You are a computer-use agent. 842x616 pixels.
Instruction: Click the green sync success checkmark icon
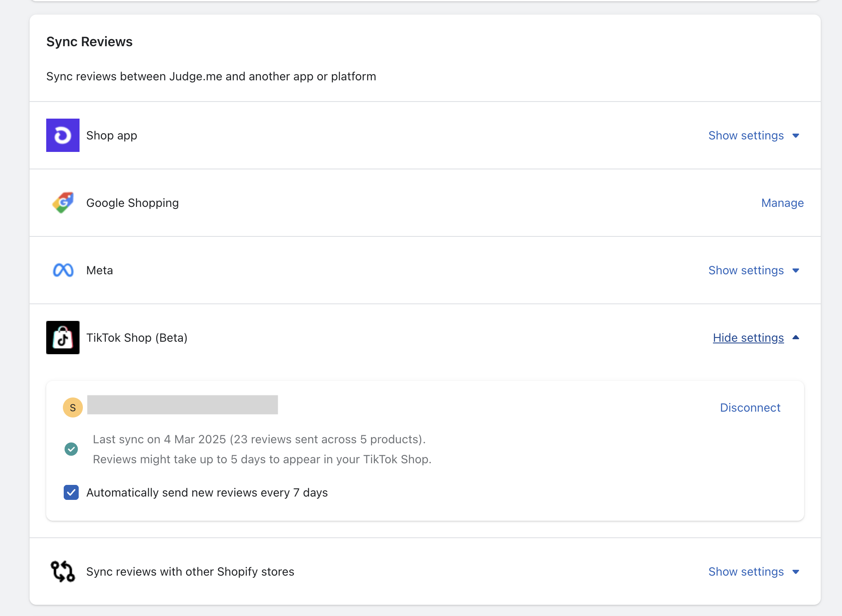(71, 449)
